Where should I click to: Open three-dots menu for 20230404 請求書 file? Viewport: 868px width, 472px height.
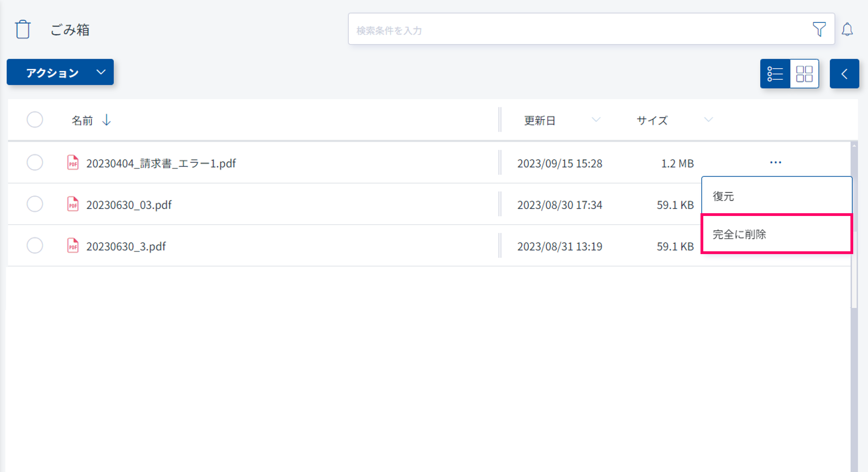point(775,162)
